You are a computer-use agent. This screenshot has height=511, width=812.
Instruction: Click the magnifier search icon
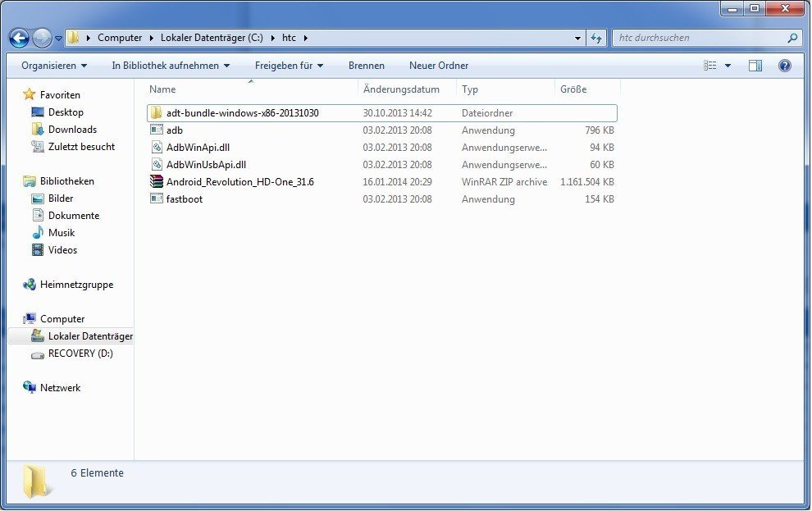tap(792, 38)
